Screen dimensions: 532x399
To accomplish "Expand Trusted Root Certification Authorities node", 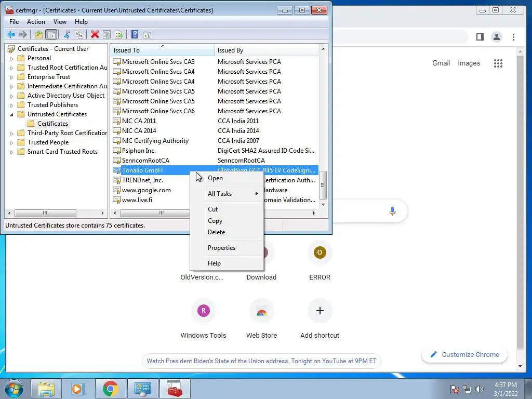I will tap(11, 68).
